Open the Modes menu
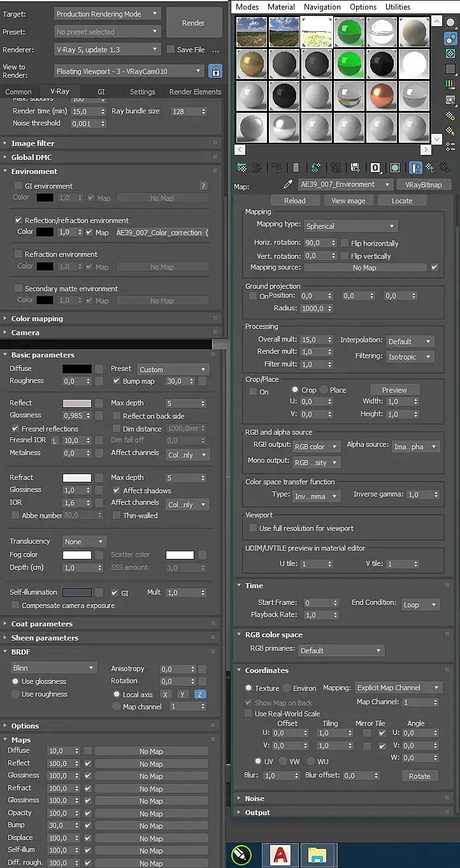 click(247, 6)
